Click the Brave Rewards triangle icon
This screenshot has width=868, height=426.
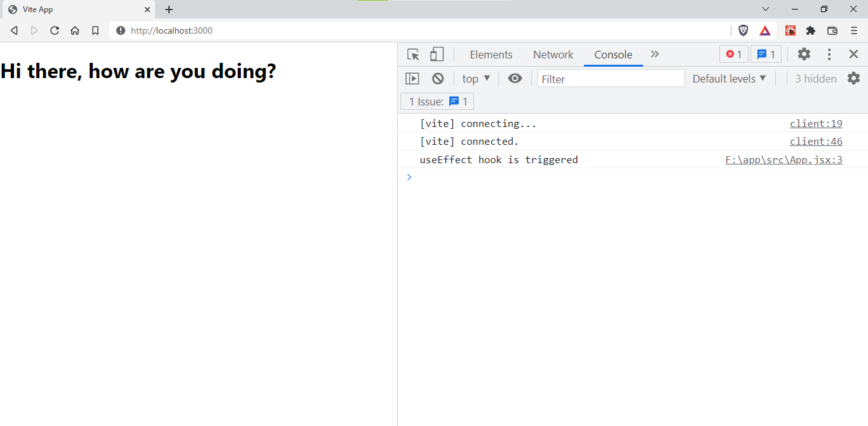click(765, 30)
